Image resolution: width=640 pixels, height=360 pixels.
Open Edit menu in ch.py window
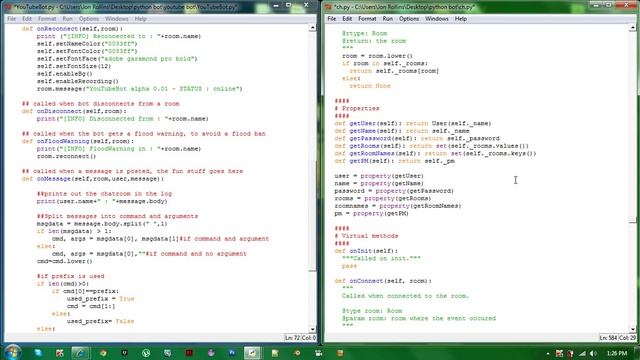pyautogui.click(x=347, y=19)
